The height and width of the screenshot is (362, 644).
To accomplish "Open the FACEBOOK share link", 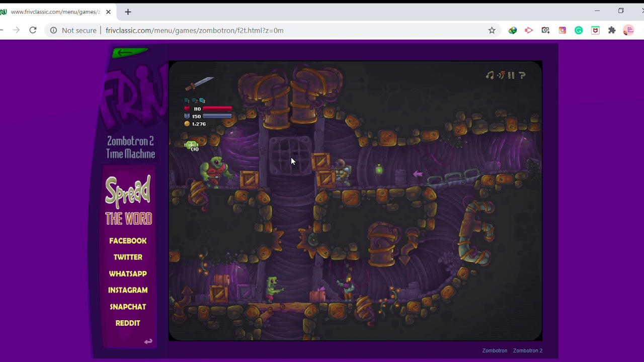I will [128, 241].
